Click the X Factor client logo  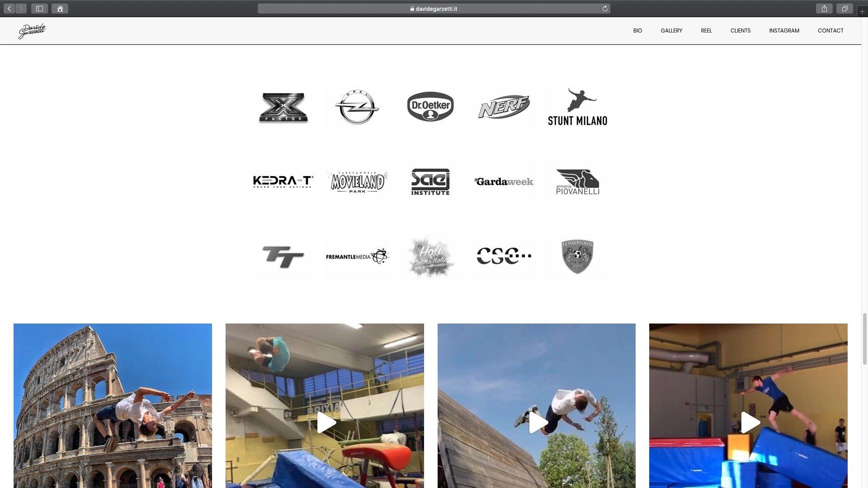click(283, 107)
